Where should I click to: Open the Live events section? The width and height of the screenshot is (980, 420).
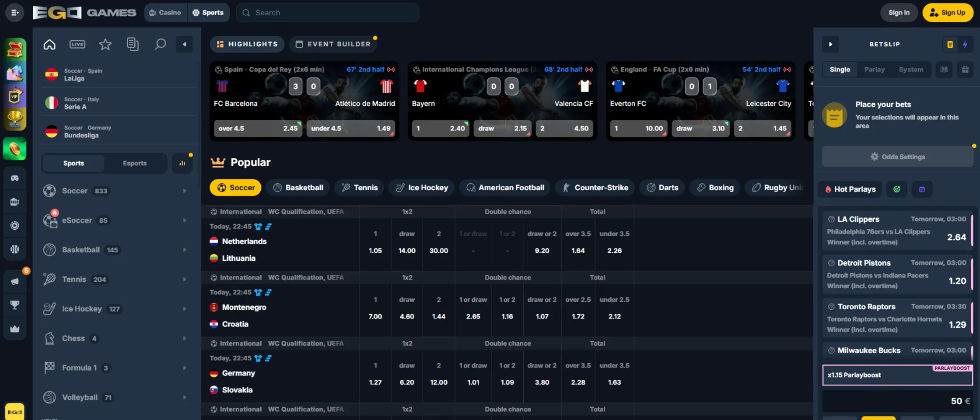(x=77, y=44)
